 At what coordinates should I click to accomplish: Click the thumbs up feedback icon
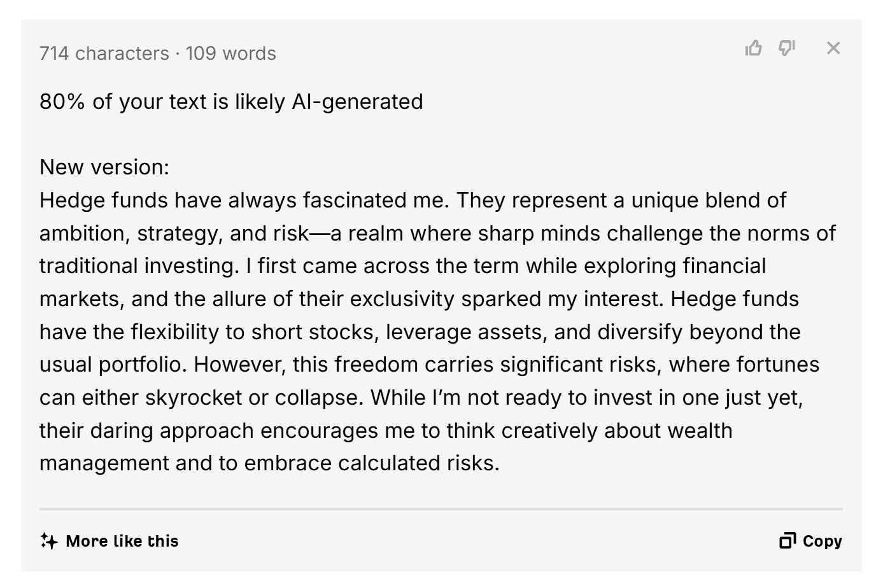tap(753, 48)
